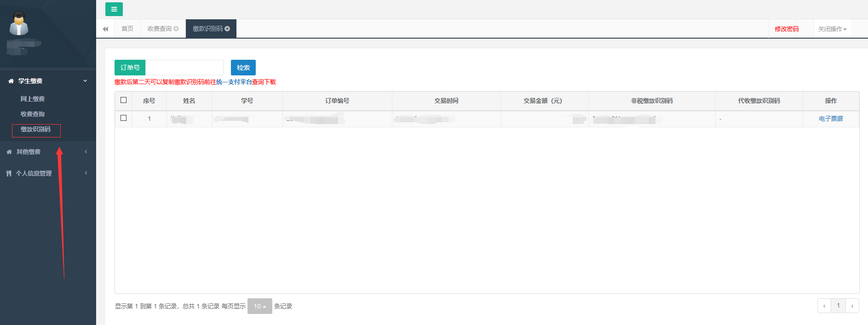
Task: Collapse the 学生缴费 menu chevron
Action: click(x=85, y=81)
